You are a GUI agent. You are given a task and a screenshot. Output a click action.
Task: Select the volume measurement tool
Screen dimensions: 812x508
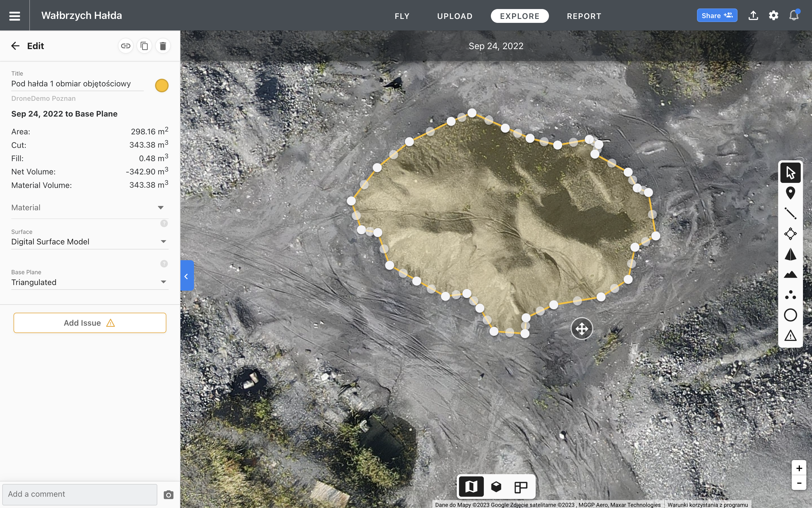pyautogui.click(x=790, y=254)
